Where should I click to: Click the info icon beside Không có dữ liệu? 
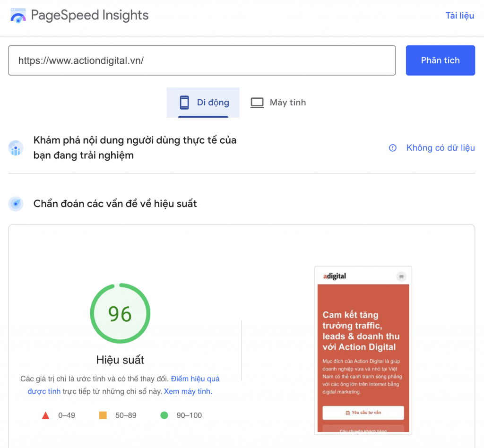(x=393, y=148)
